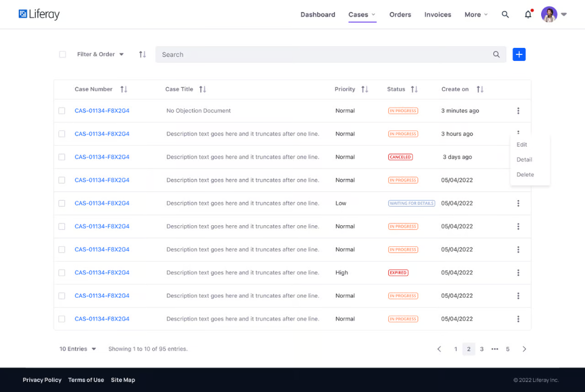Sort by Priority column arrows
The height and width of the screenshot is (392, 585).
click(x=364, y=89)
